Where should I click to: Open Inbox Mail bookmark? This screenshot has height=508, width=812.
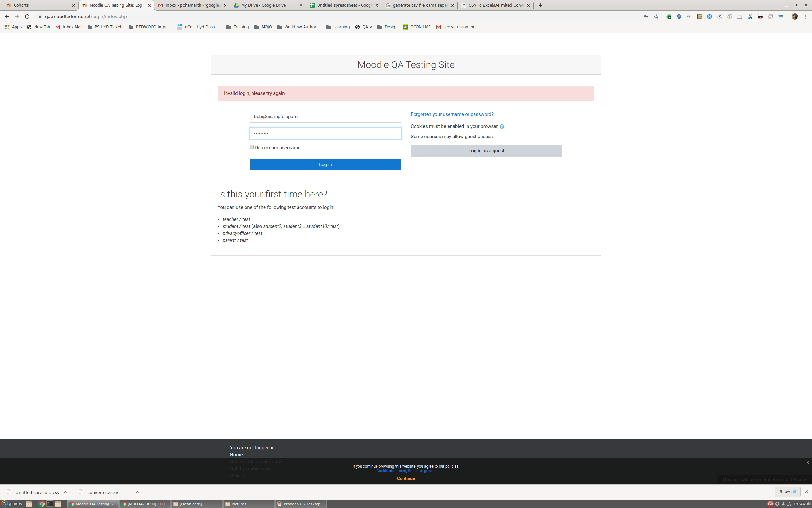click(69, 27)
